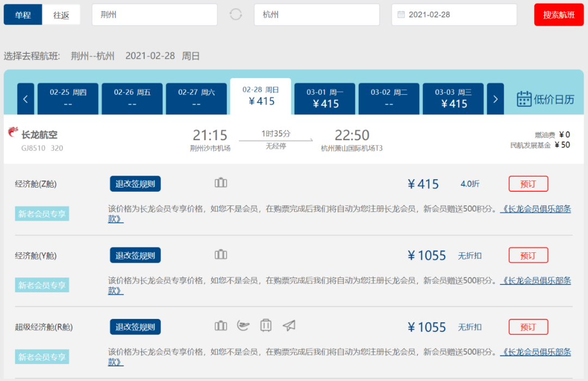588x381 pixels.
Task: Open 长龙会员俱乐部条款 link in R舱 row
Action: pyautogui.click(x=536, y=352)
